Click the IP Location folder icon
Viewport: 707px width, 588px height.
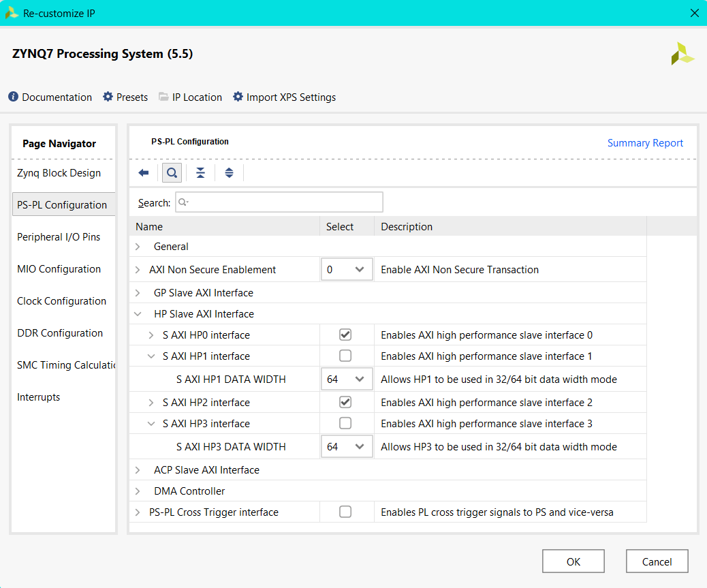(163, 97)
